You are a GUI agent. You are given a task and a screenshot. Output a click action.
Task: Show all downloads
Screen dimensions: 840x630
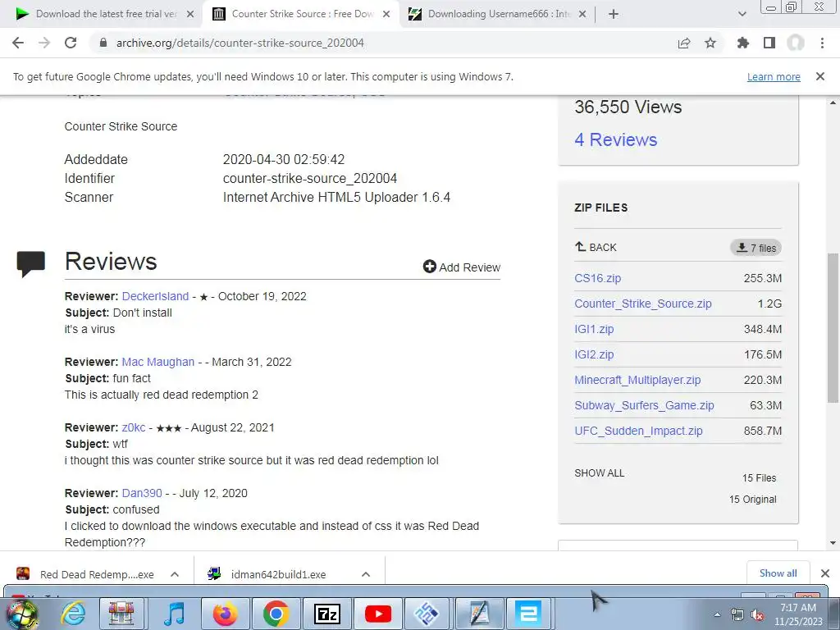[778, 573]
